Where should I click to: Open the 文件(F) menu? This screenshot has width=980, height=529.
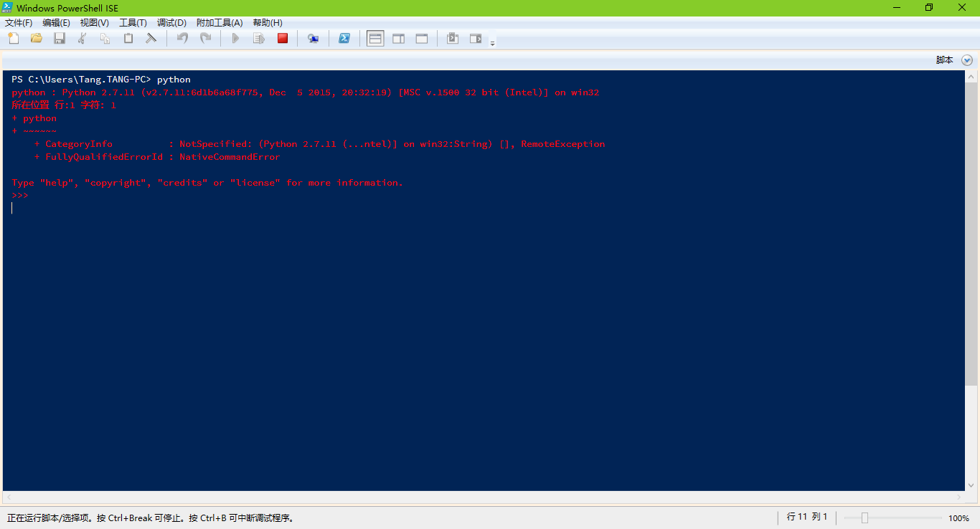pyautogui.click(x=19, y=23)
